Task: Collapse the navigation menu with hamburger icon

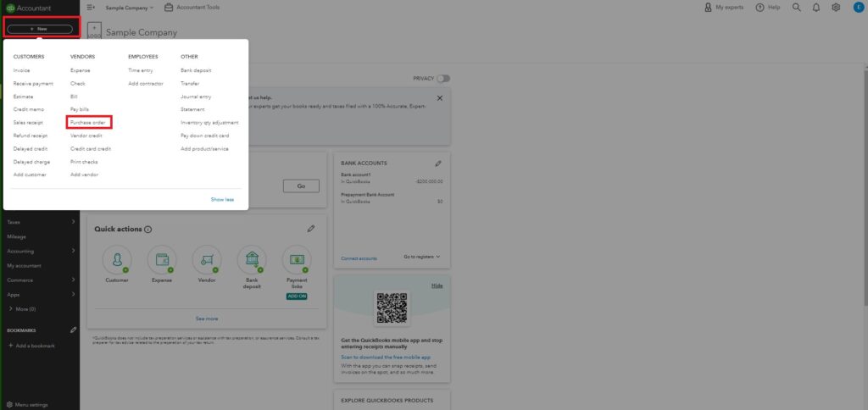Action: click(x=91, y=8)
